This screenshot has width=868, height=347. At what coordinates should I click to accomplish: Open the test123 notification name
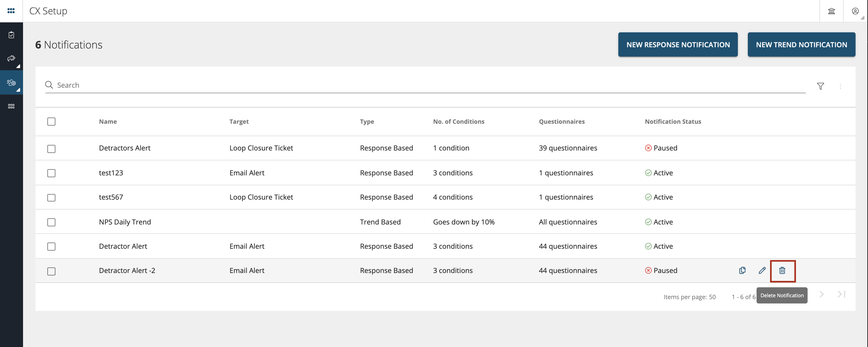111,173
